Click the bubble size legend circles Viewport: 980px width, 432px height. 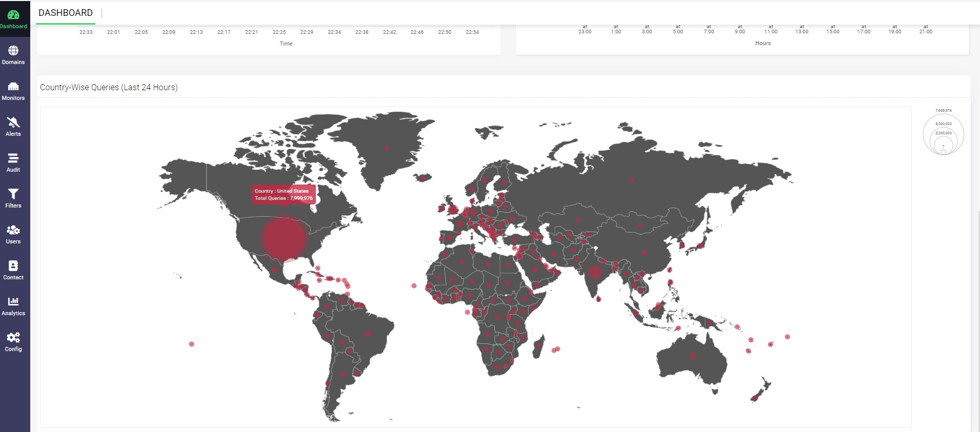(x=943, y=135)
